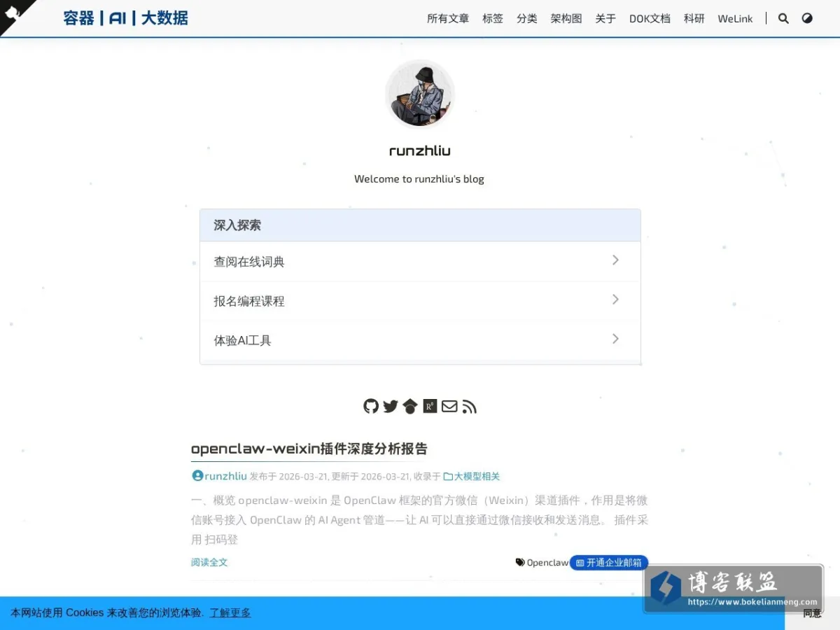Open the RSS feed icon
Screen dimensions: 840x630
[470, 407]
